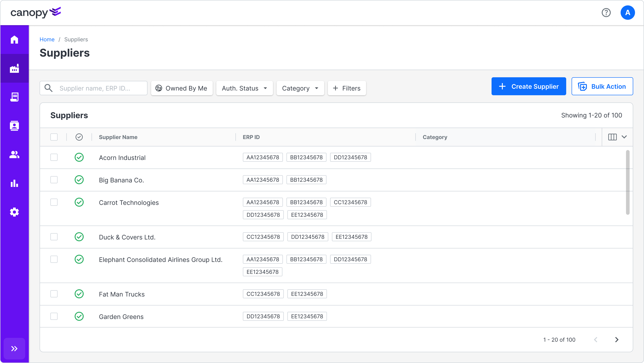Click the Home breadcrumb link
The height and width of the screenshot is (363, 644).
[x=47, y=39]
